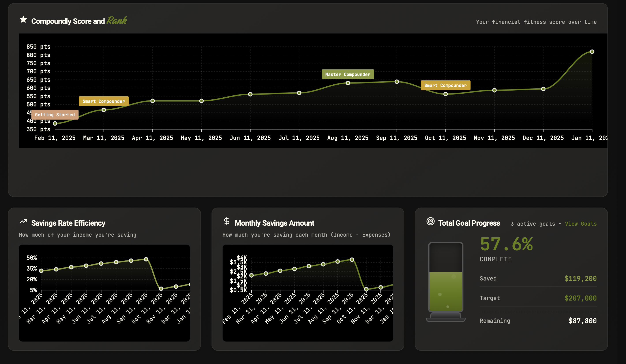Click the Smart Compounder badge near October

[445, 85]
